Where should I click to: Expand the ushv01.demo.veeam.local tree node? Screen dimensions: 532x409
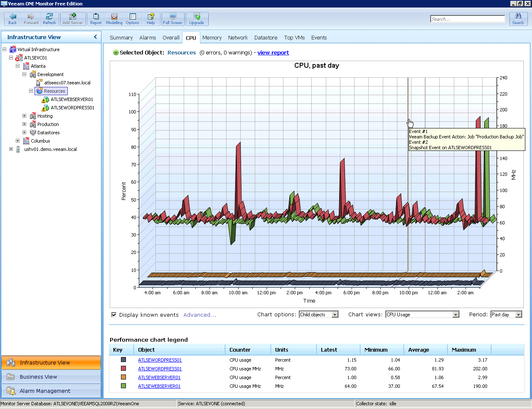coord(11,149)
